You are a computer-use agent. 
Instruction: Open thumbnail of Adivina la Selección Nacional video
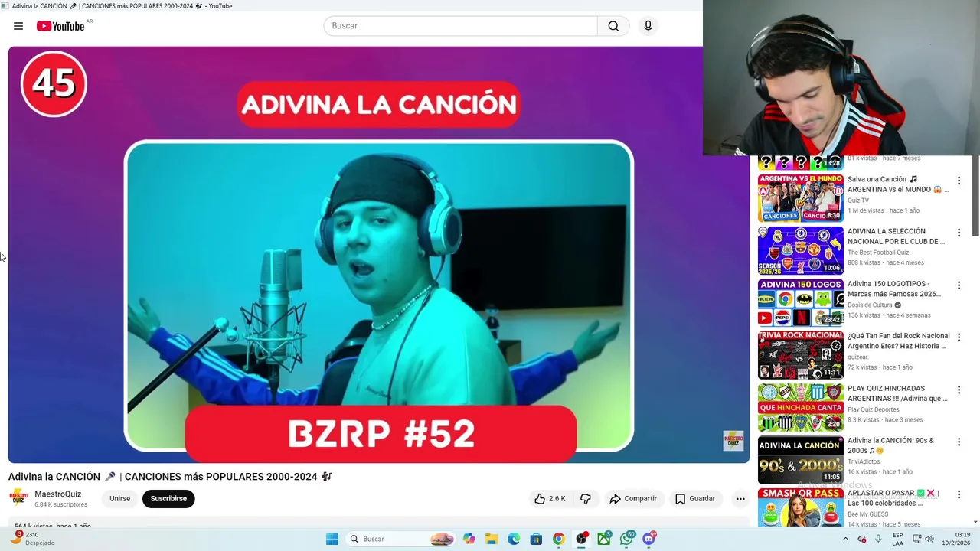click(801, 250)
